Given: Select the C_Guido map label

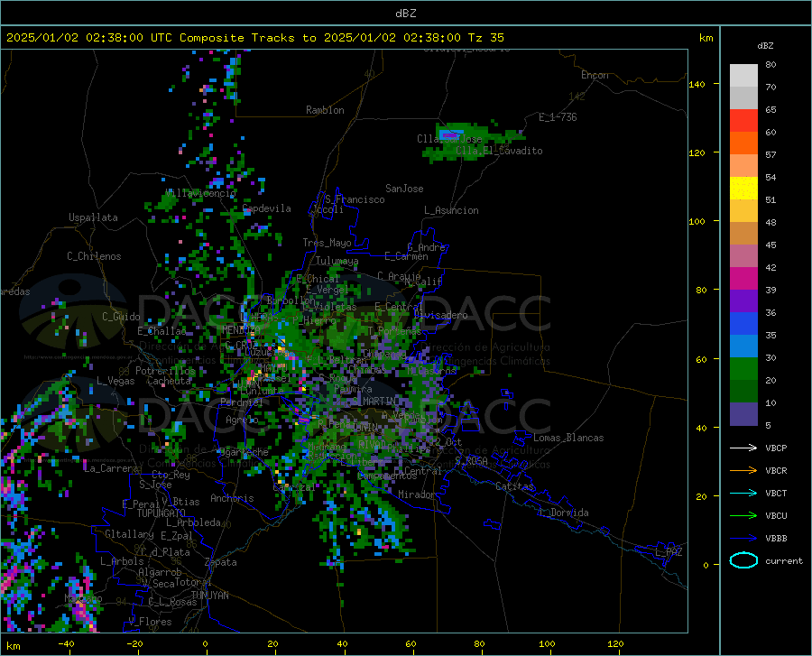Looking at the screenshot, I should click(121, 317).
